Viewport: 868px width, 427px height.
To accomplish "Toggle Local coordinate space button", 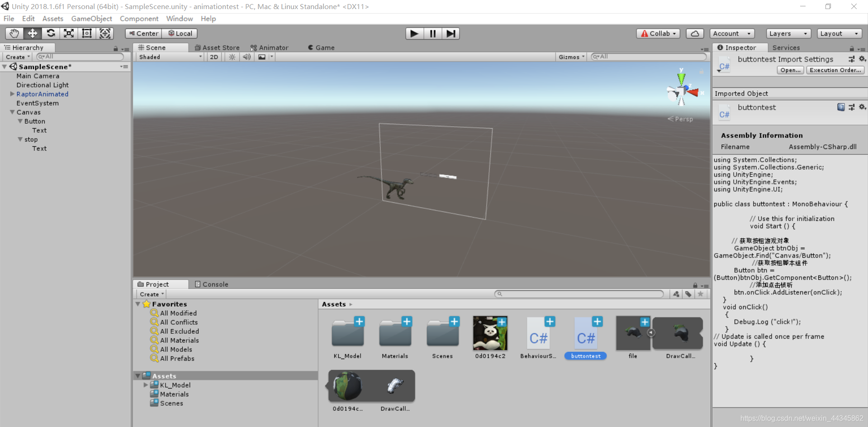I will pyautogui.click(x=180, y=34).
